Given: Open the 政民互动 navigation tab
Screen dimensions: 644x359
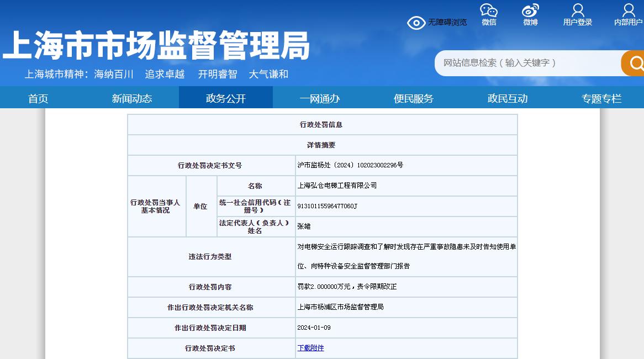Looking at the screenshot, I should point(508,98).
